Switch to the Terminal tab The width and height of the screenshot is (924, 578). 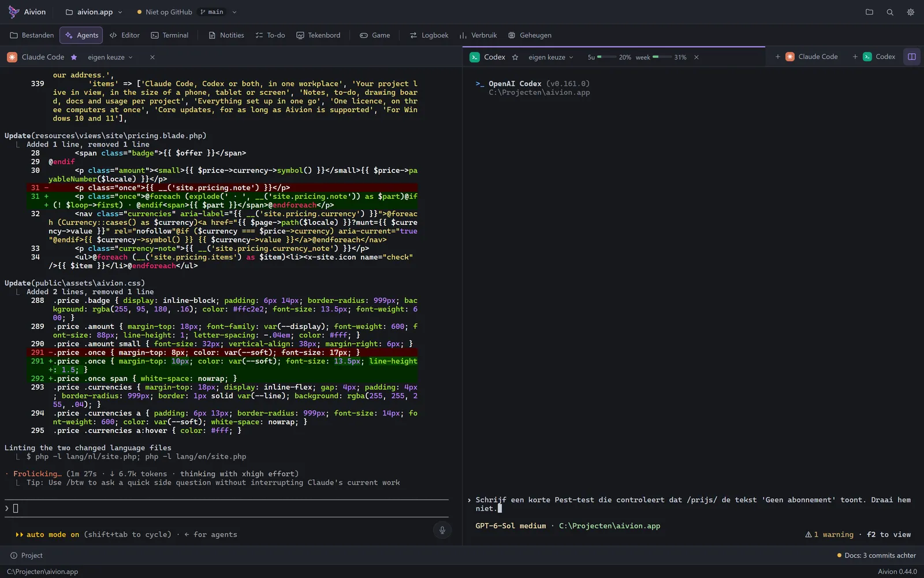coord(170,35)
